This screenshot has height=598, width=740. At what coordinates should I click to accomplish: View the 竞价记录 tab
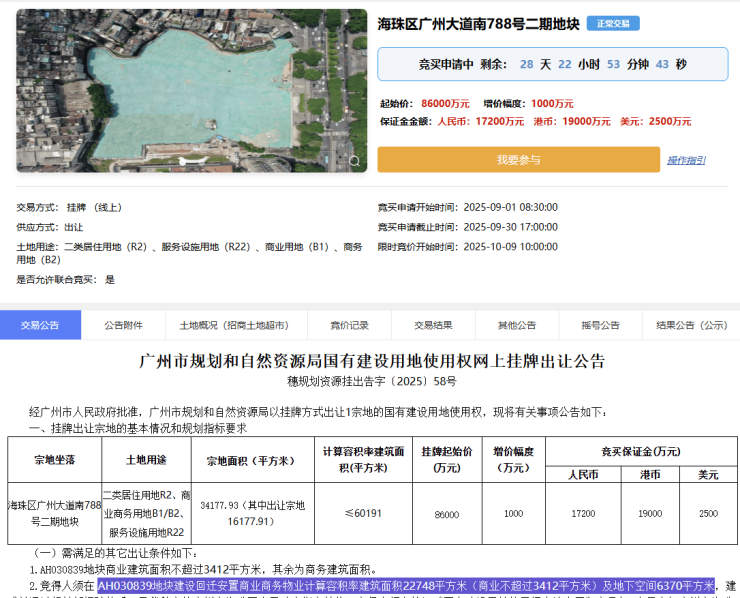tap(350, 325)
